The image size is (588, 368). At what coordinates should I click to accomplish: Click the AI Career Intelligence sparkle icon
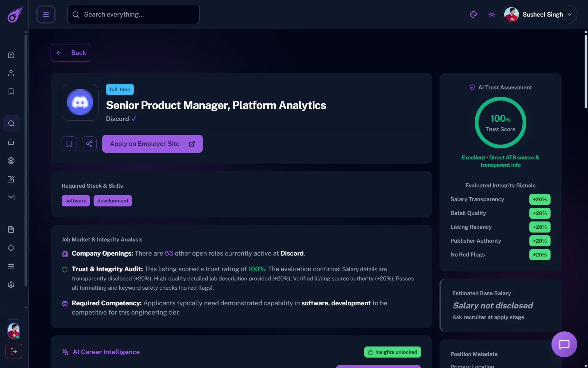[65, 352]
